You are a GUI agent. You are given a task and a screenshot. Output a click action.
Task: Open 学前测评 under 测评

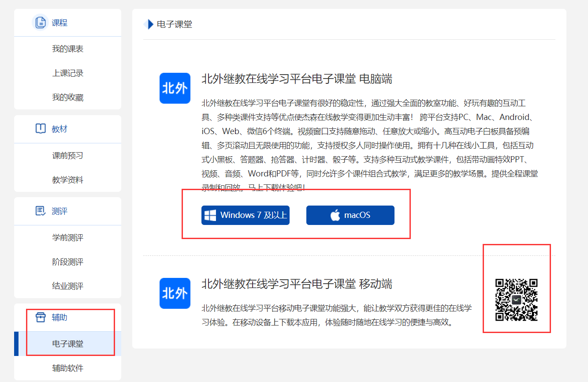[x=68, y=238]
